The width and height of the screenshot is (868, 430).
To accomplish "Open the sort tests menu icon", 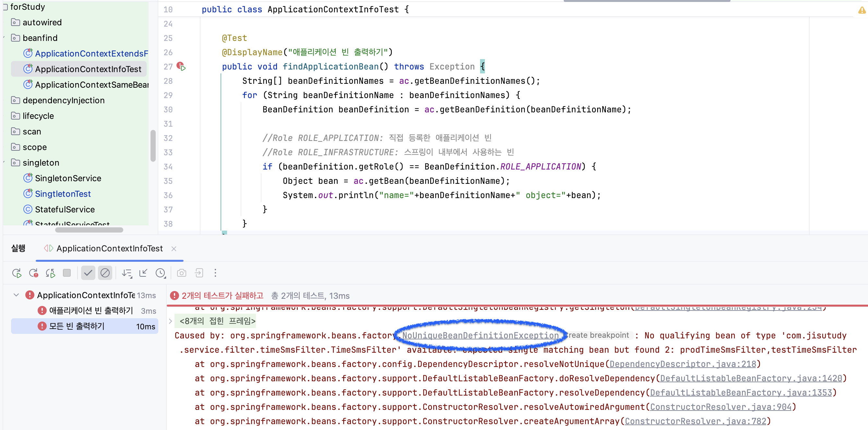I will [x=127, y=273].
